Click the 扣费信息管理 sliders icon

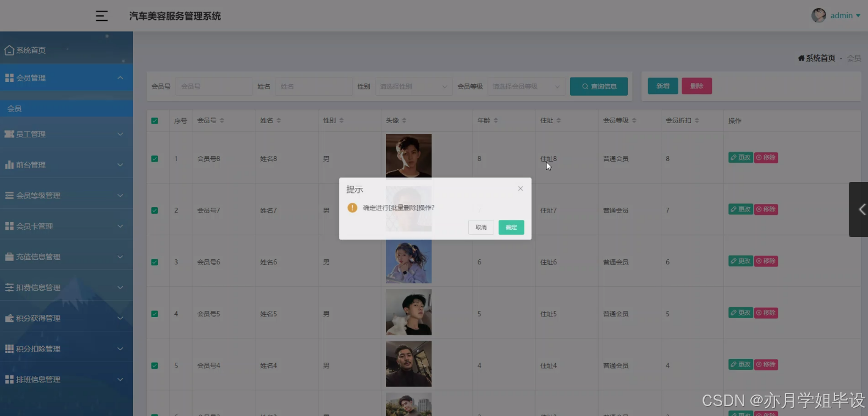pyautogui.click(x=9, y=287)
